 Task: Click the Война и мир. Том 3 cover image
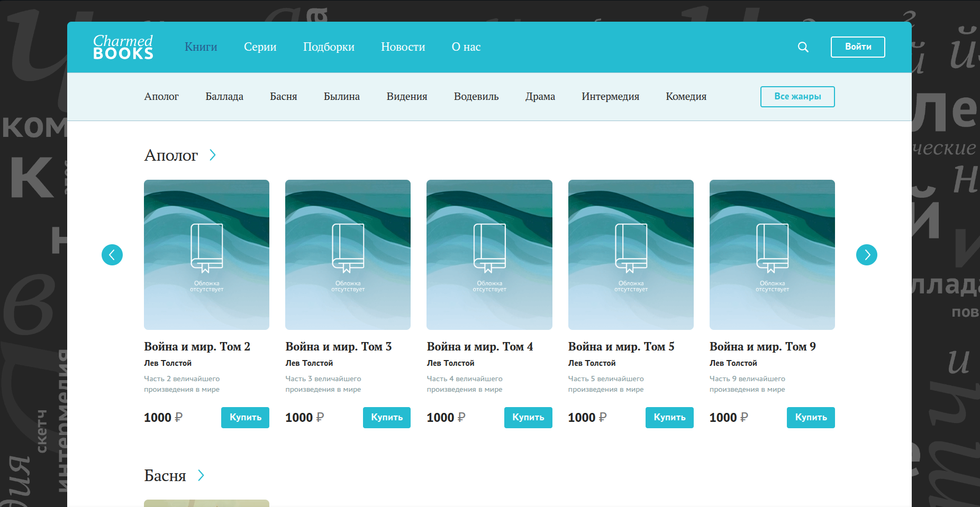pos(348,254)
